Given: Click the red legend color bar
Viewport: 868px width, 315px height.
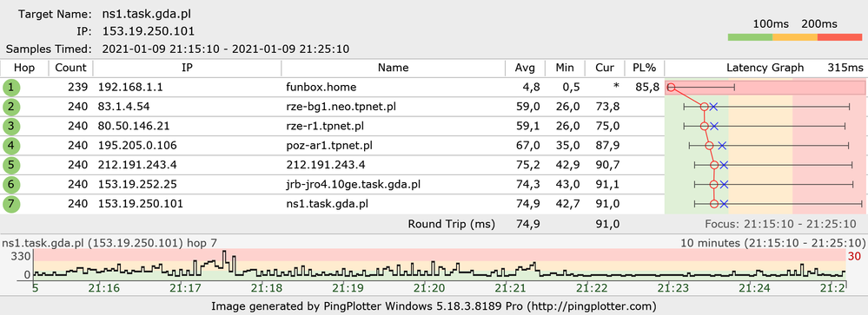Looking at the screenshot, I should click(840, 37).
